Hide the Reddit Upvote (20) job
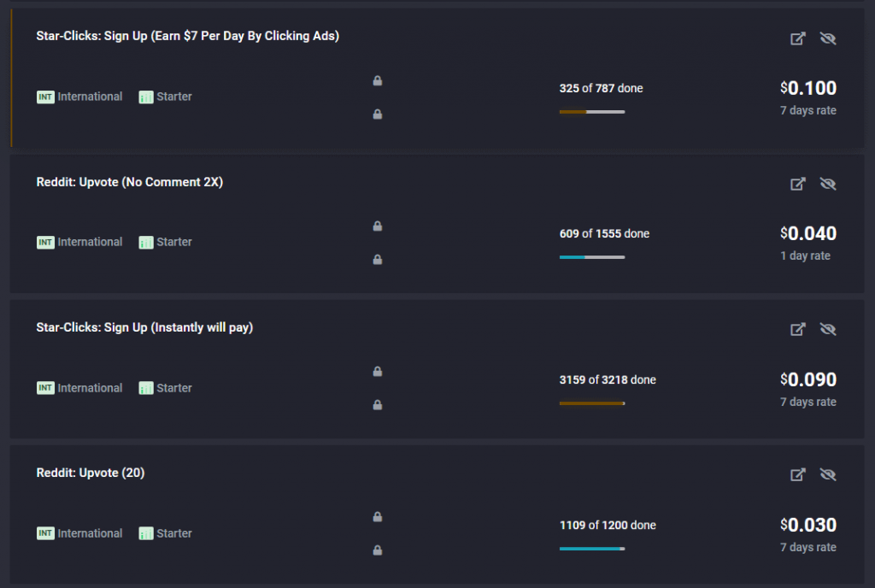 pyautogui.click(x=828, y=474)
